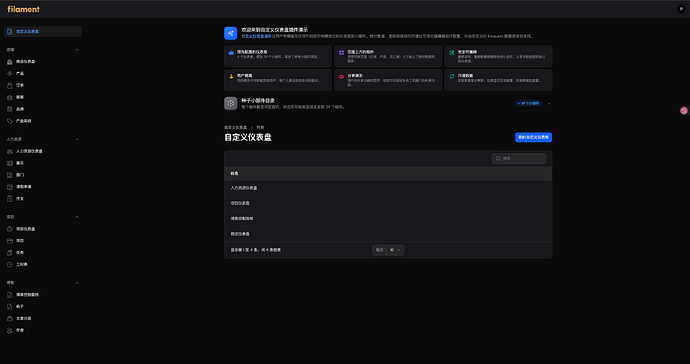690x364 pixels.
Task: Collapse the 项目 sidebar group
Action: 77,217
